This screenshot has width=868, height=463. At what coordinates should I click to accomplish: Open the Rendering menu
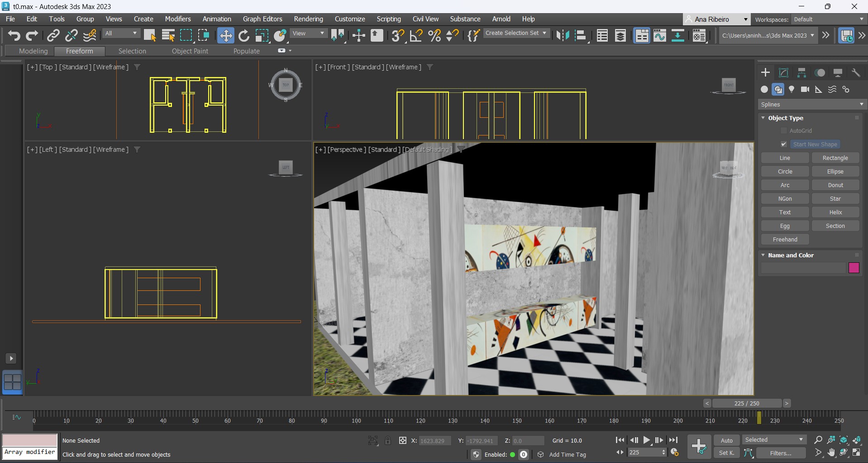click(308, 19)
